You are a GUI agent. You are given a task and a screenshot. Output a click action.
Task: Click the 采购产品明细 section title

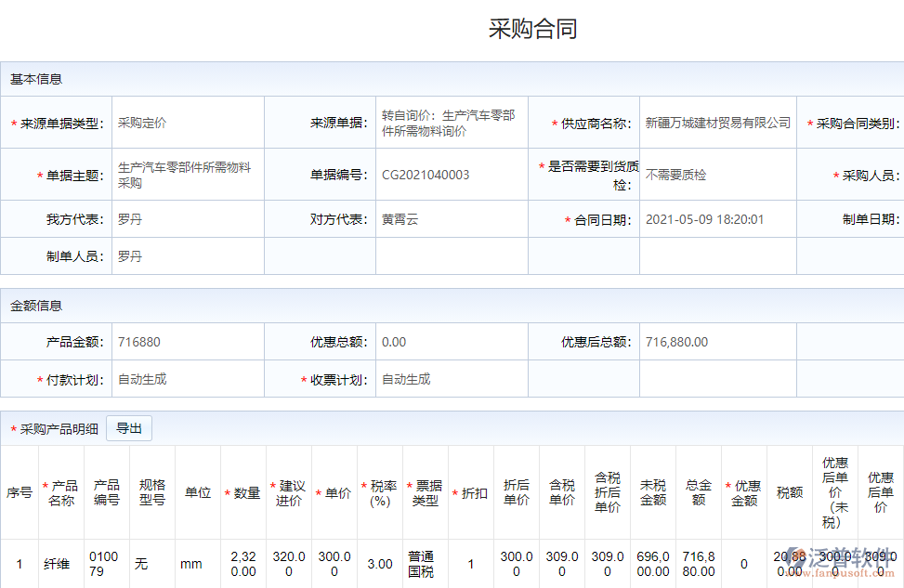point(59,429)
